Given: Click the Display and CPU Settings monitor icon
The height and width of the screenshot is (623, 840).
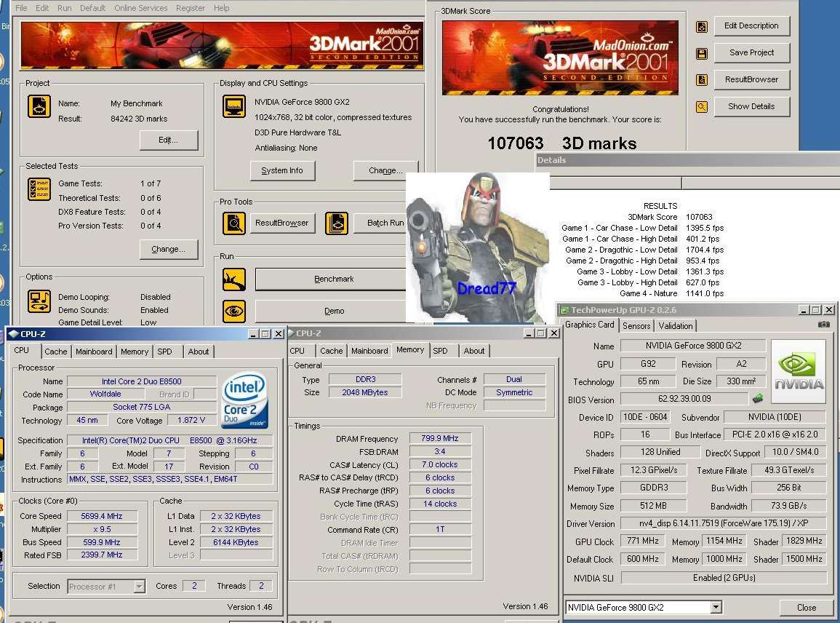Looking at the screenshot, I should [234, 107].
